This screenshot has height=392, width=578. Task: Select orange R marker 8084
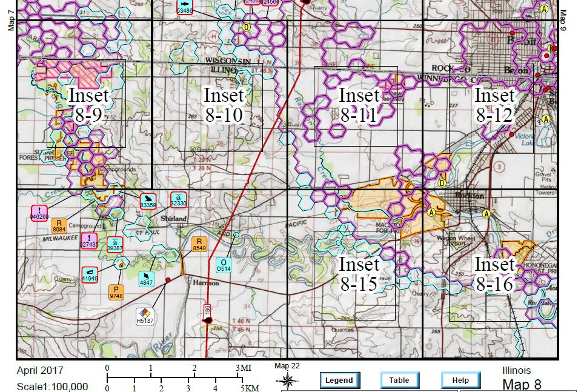(x=59, y=226)
